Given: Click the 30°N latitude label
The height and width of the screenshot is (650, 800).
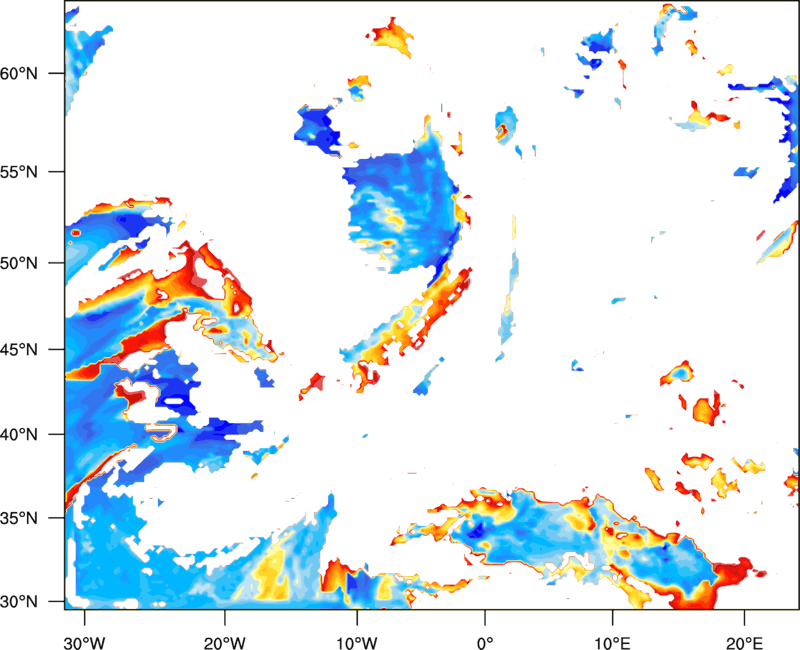Looking at the screenshot, I should point(19,602).
